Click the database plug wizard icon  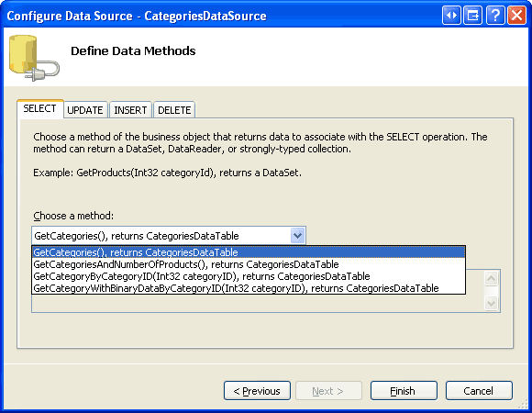pos(34,58)
